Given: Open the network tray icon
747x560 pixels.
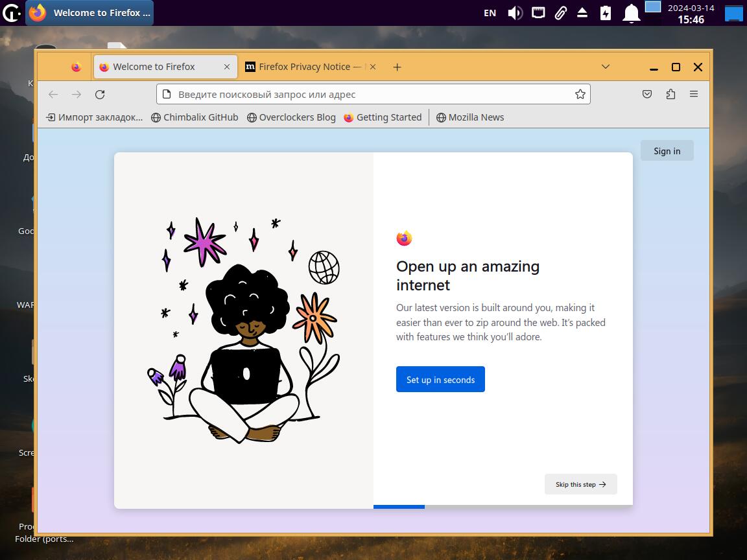Looking at the screenshot, I should point(538,13).
